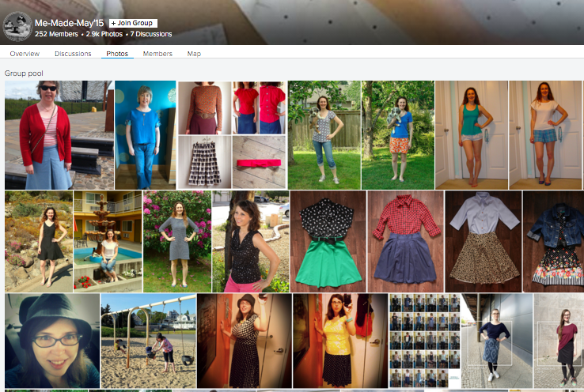Open the Map tab
The width and height of the screenshot is (584, 392).
tap(194, 54)
